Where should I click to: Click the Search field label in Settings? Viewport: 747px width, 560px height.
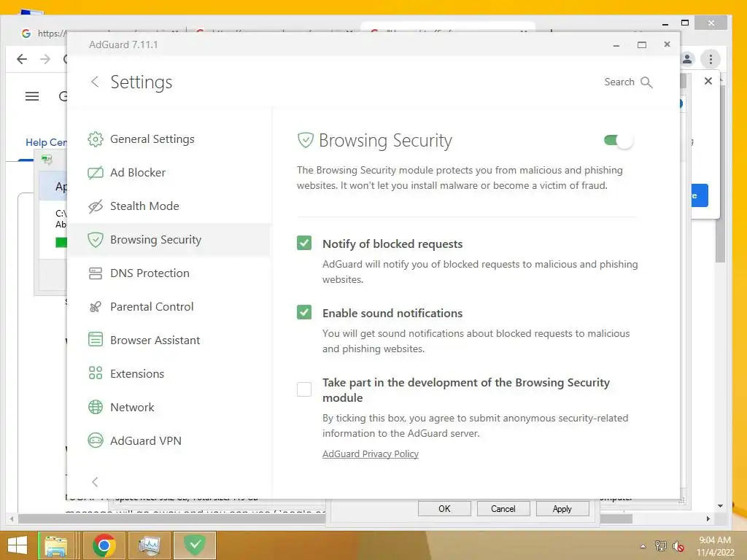(x=619, y=82)
